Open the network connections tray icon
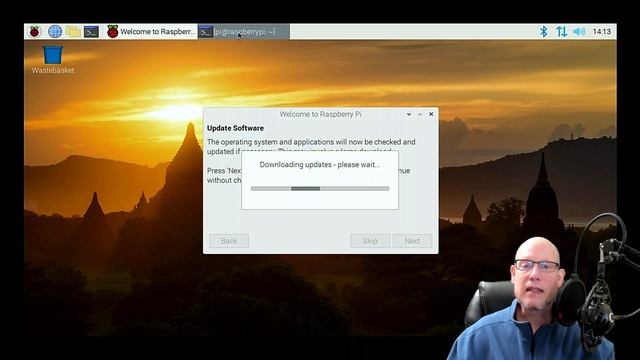Image resolution: width=640 pixels, height=360 pixels. click(x=561, y=31)
